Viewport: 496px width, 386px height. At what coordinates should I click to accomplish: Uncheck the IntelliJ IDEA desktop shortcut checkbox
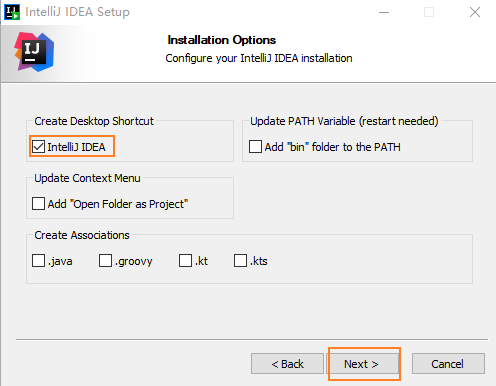[38, 147]
